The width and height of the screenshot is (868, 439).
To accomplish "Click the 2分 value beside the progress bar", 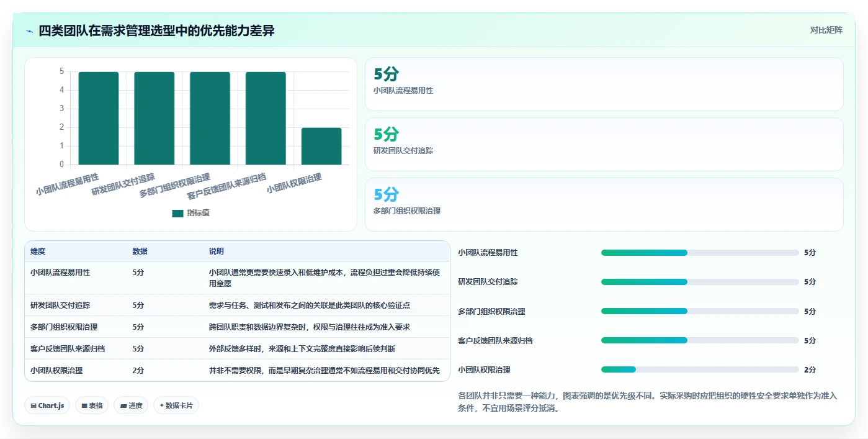I will pos(810,370).
